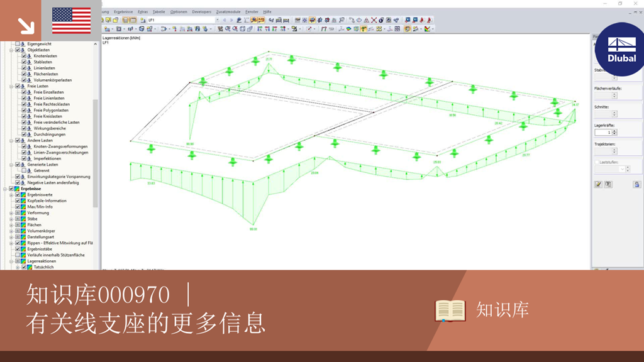Click the navigator vertical scrollbar thumb

click(x=96, y=153)
